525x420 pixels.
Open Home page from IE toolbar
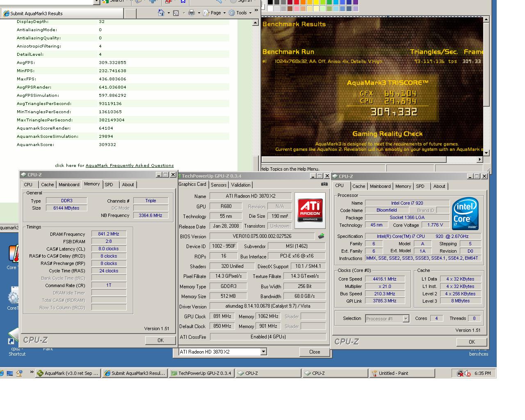coord(161,13)
